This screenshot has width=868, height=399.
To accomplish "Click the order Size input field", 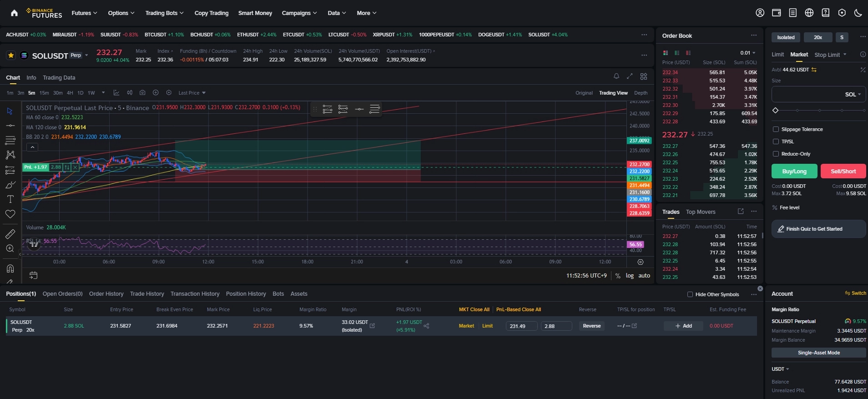I will pyautogui.click(x=805, y=95).
